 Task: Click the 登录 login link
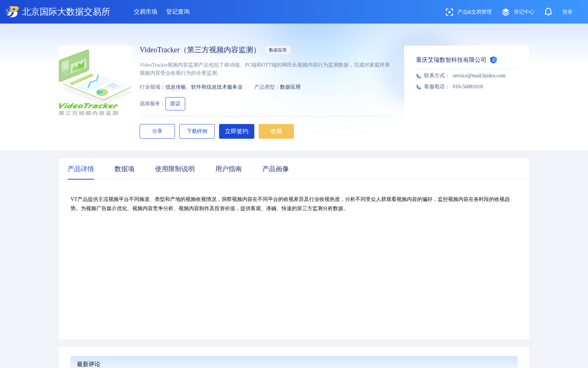(567, 12)
